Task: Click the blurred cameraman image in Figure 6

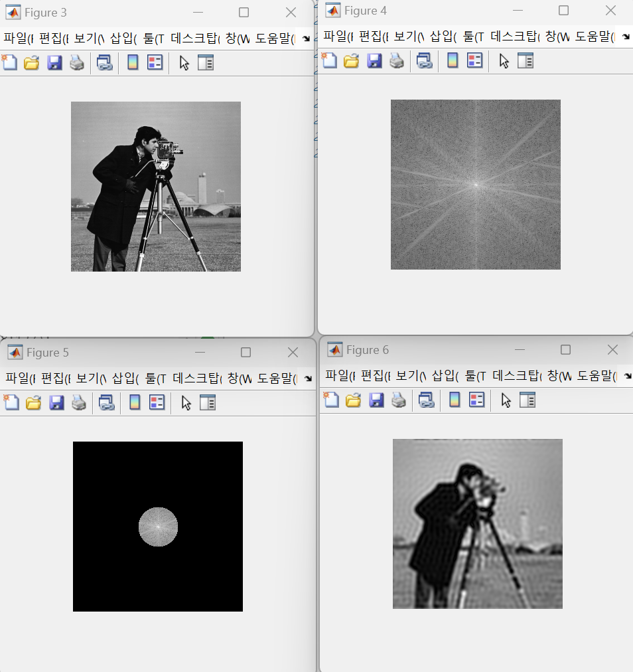Action: click(x=478, y=524)
